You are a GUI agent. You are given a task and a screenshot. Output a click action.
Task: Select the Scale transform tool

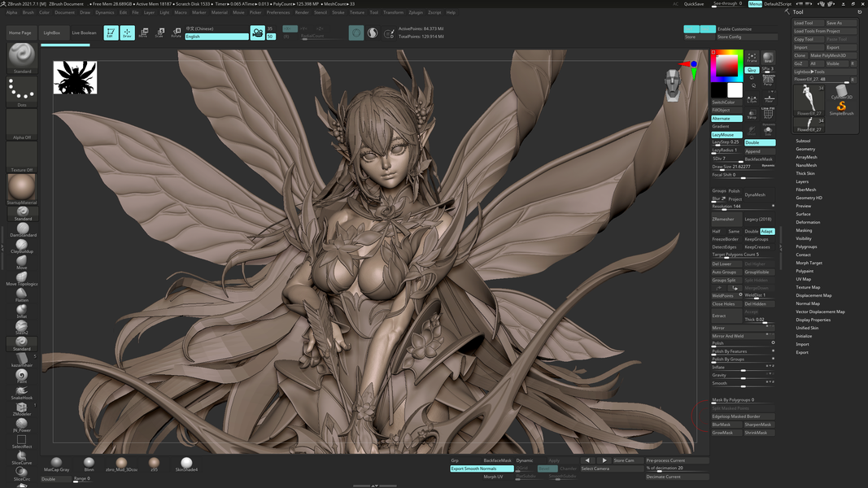159,33
